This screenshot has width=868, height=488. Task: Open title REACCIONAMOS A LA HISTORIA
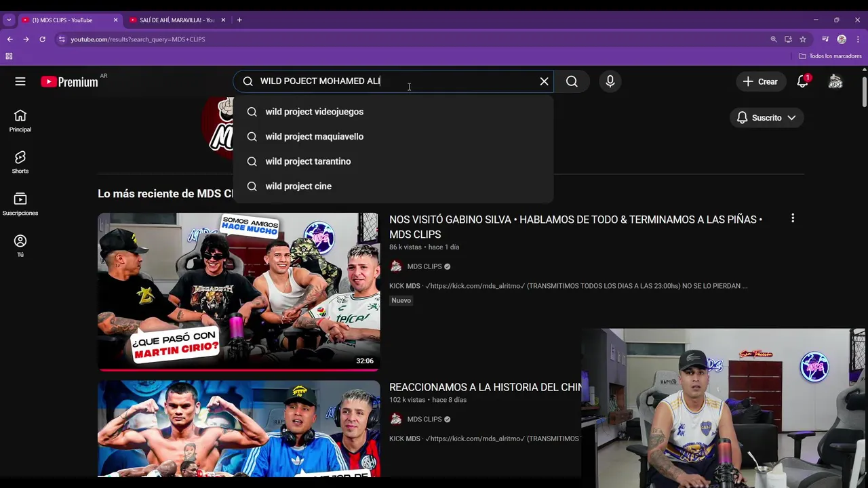point(485,387)
